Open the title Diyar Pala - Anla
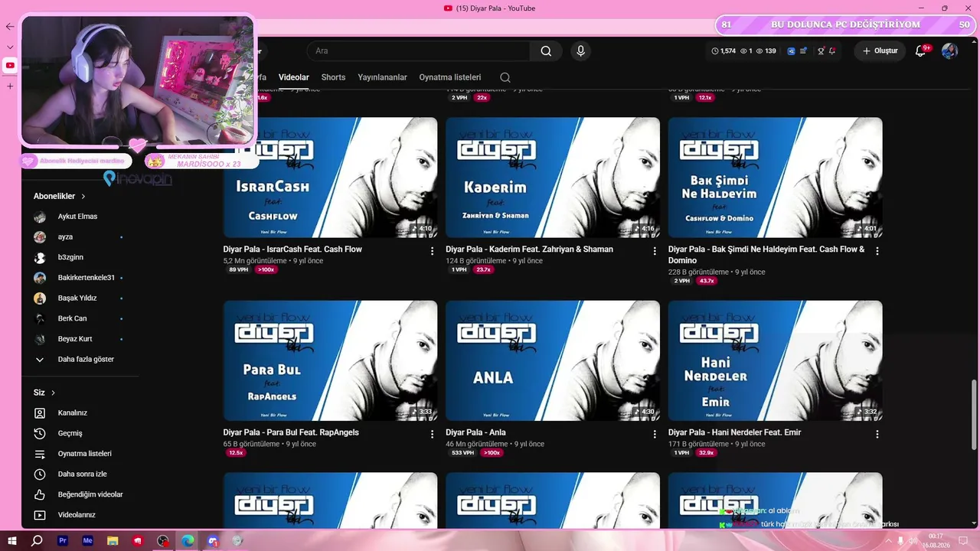This screenshot has height=551, width=980. click(x=475, y=432)
